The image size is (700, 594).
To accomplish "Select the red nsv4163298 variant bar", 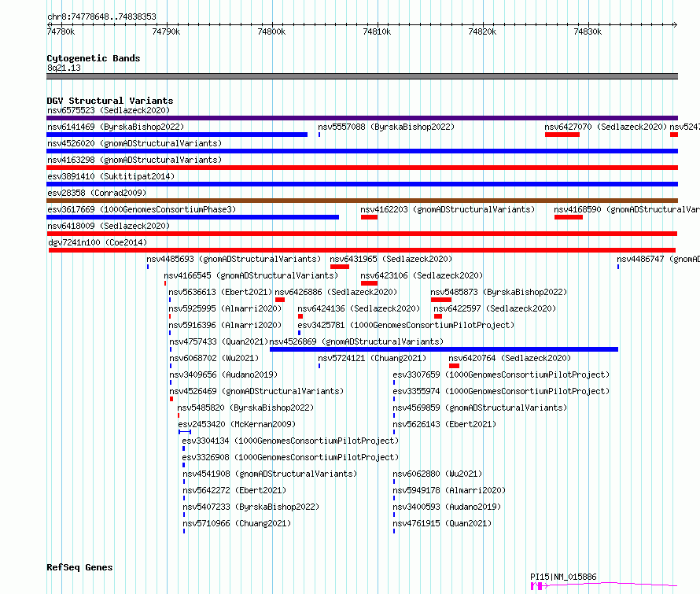I will click(x=362, y=168).
